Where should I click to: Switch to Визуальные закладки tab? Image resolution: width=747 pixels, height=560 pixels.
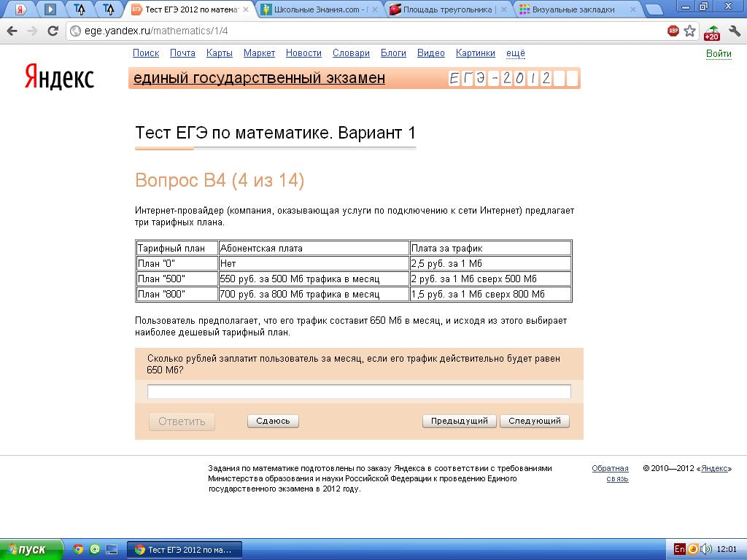[576, 9]
